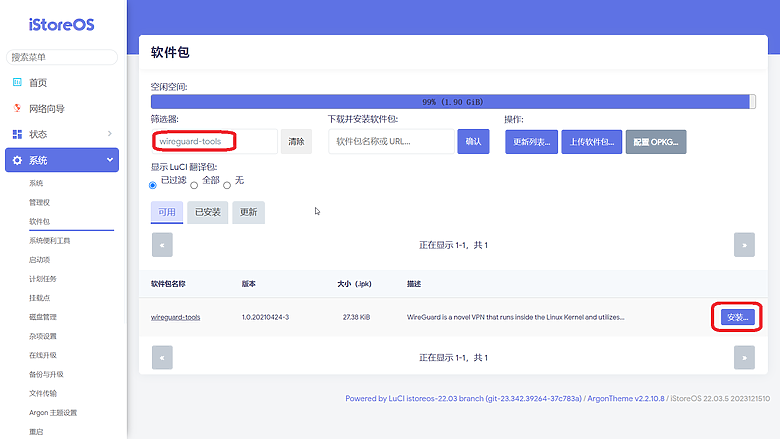Open the 管理权 submenu entry
Viewport: 780px width, 439px height.
pyautogui.click(x=39, y=202)
